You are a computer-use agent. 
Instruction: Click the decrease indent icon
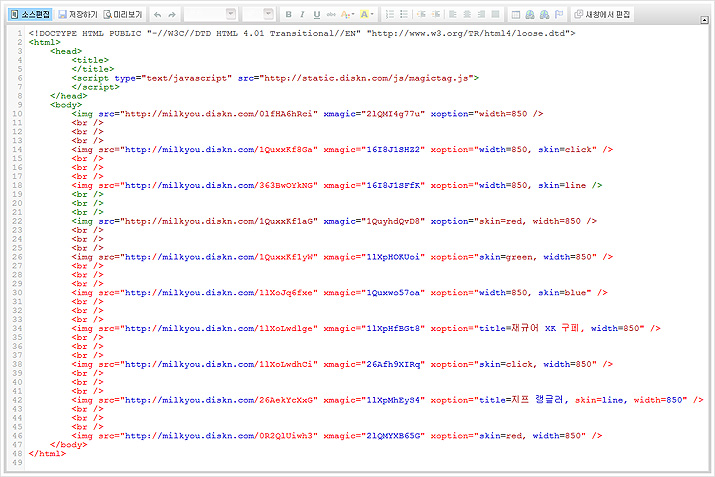(421, 15)
